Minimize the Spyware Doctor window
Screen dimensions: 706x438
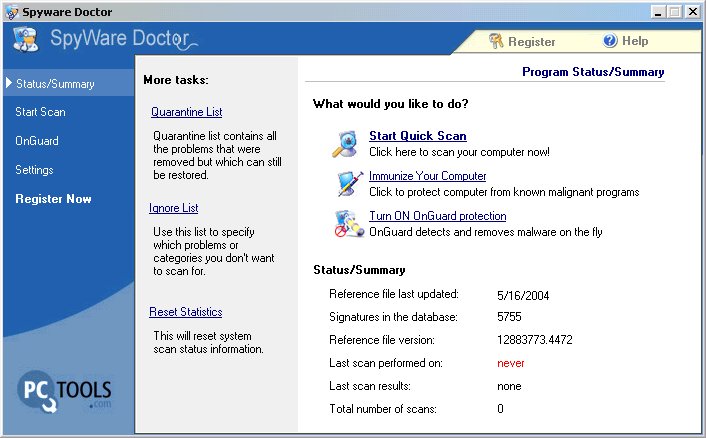(x=659, y=12)
